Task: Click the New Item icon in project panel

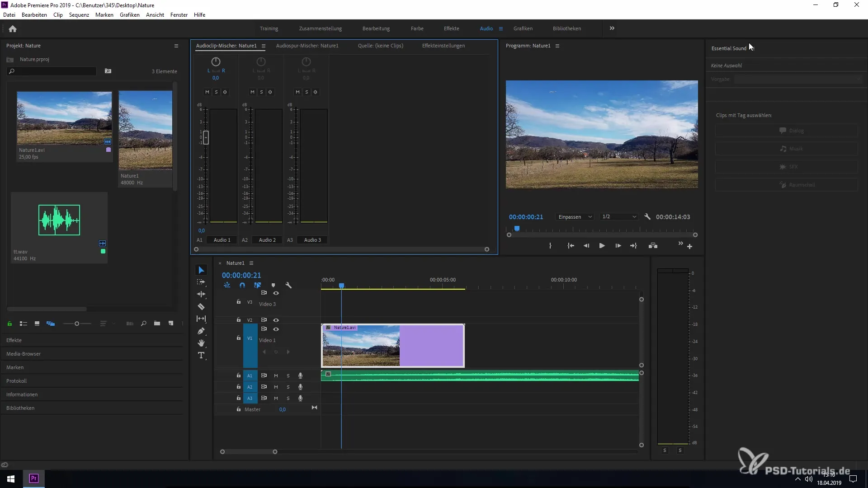Action: pyautogui.click(x=171, y=324)
